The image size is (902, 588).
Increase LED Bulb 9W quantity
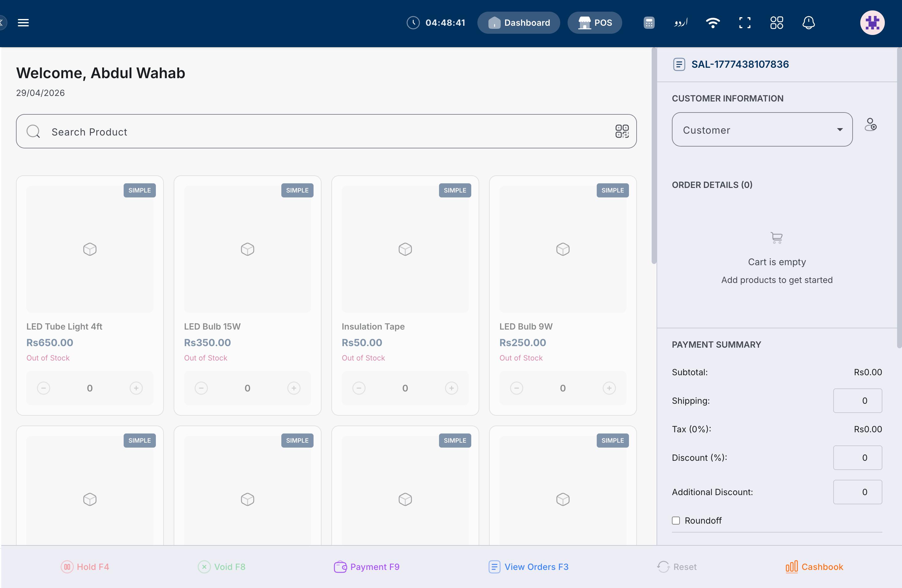pyautogui.click(x=609, y=388)
